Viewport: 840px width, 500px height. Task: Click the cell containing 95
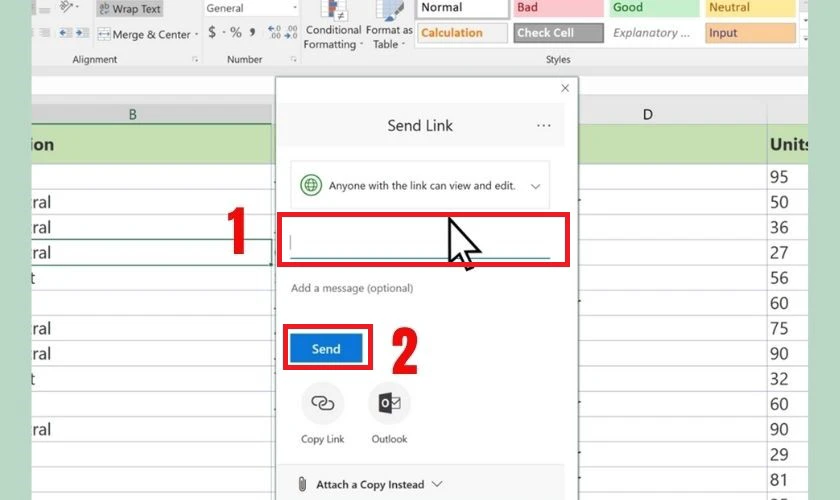(788, 177)
